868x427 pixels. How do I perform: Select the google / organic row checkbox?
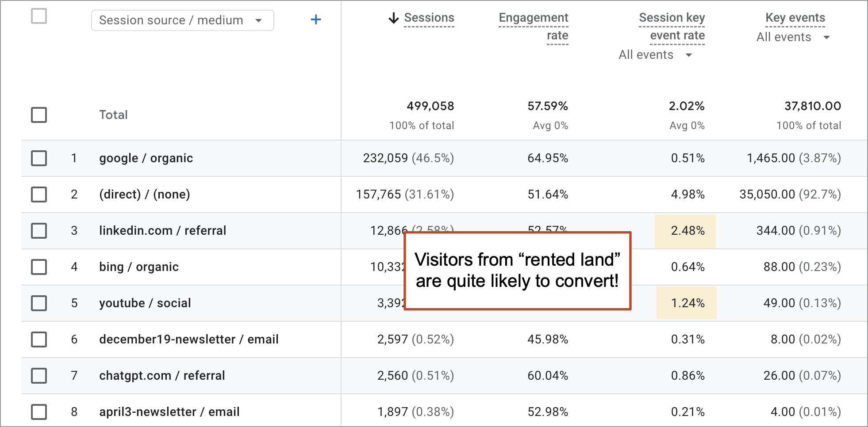click(39, 158)
